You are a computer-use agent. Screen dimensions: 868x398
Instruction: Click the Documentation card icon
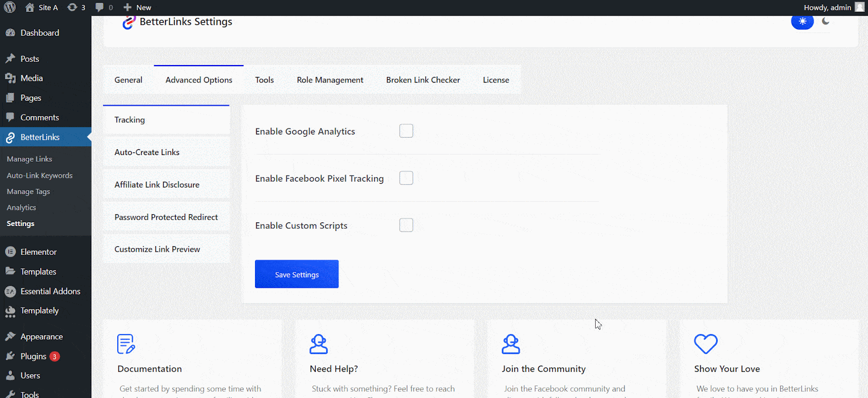[x=126, y=344]
